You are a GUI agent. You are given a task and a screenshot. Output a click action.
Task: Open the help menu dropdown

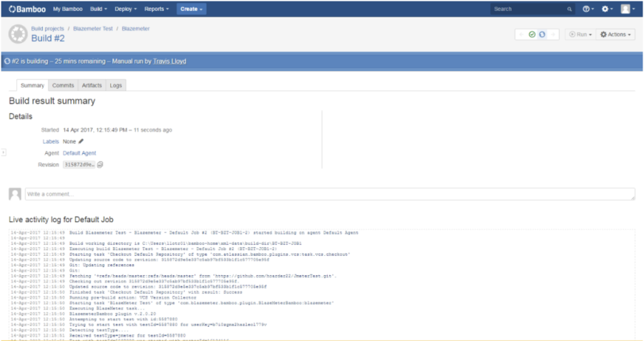[x=587, y=9]
